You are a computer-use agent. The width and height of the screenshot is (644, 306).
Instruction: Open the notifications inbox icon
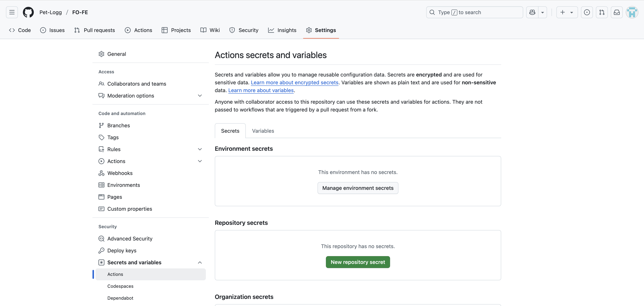[617, 12]
